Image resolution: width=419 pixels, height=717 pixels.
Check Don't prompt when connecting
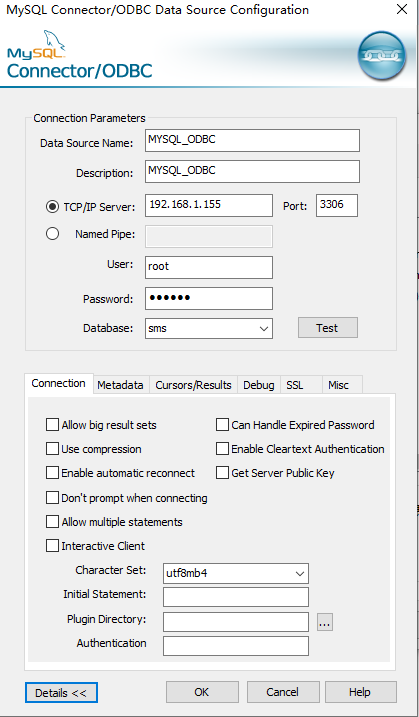[x=52, y=498]
